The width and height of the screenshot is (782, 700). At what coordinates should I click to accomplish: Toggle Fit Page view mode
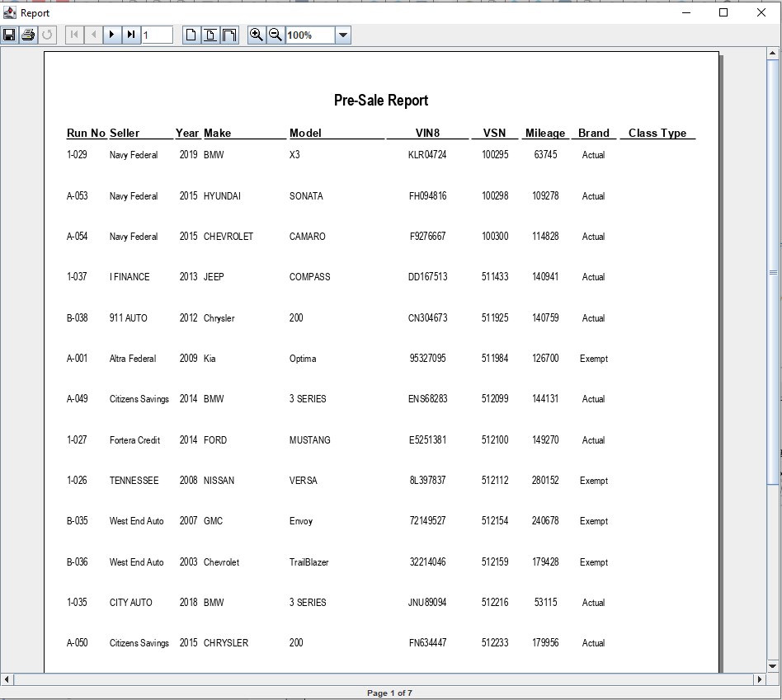click(x=210, y=35)
